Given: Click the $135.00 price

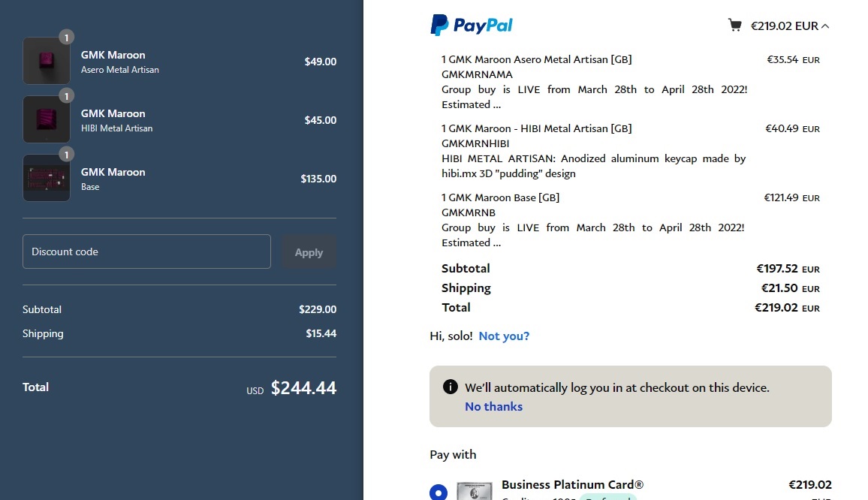Looking at the screenshot, I should click(318, 179).
